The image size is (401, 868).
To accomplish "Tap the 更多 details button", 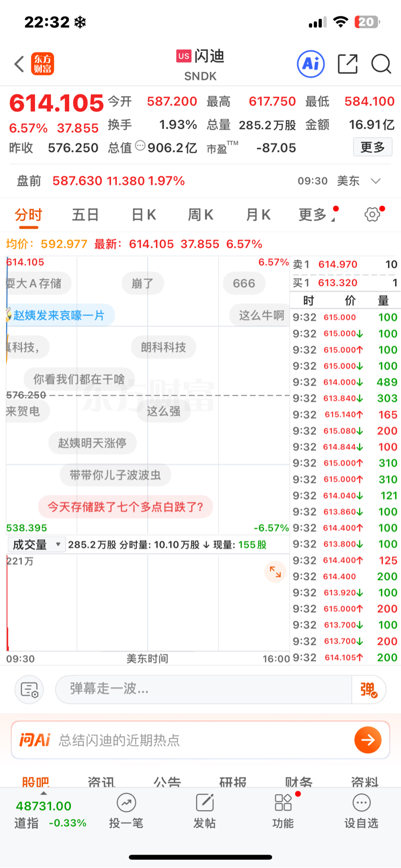I will click(x=373, y=147).
